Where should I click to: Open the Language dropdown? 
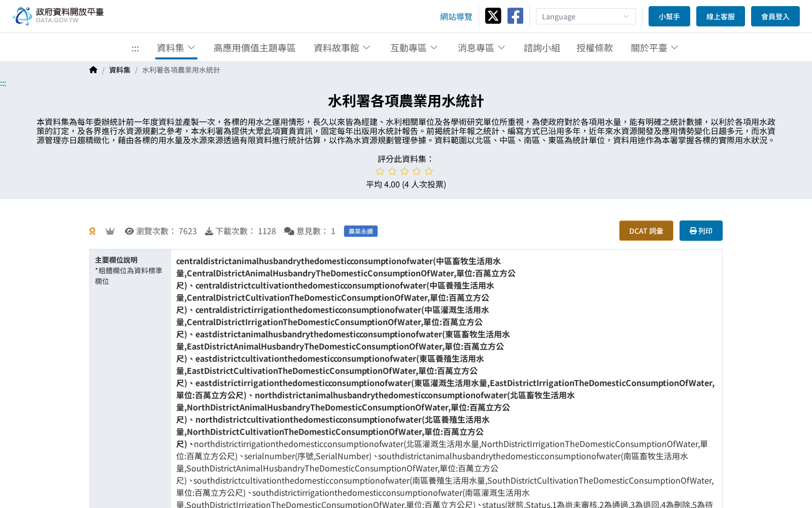586,16
